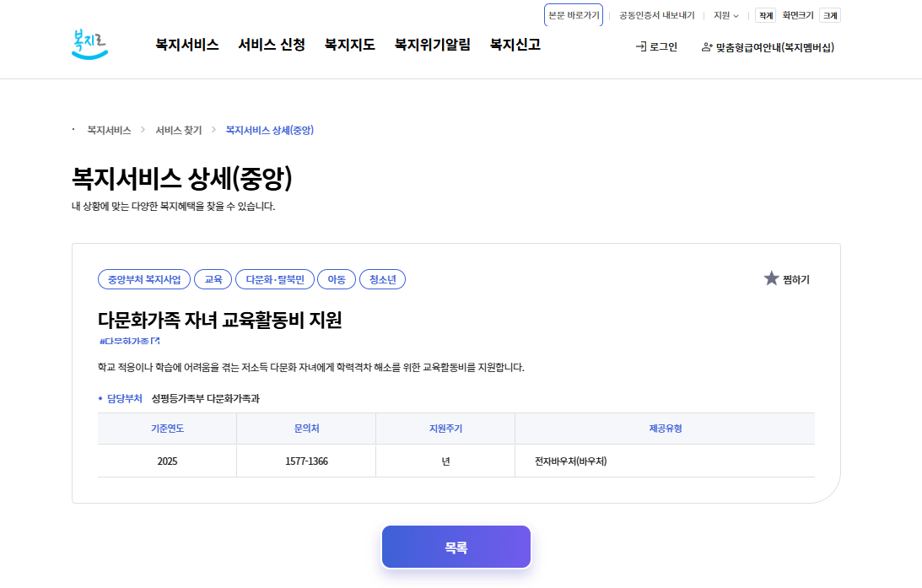
Task: Click the 복지위기알림 navigation item
Action: (432, 45)
